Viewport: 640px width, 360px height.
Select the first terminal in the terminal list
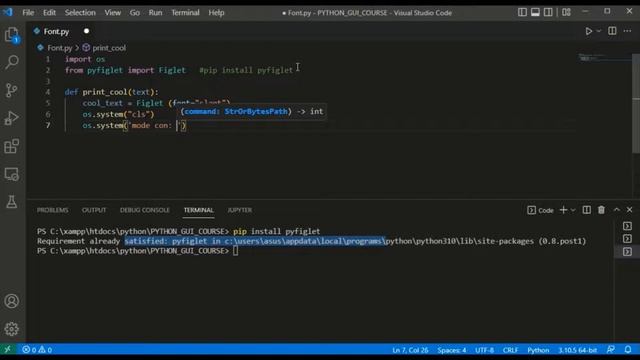(x=627, y=226)
